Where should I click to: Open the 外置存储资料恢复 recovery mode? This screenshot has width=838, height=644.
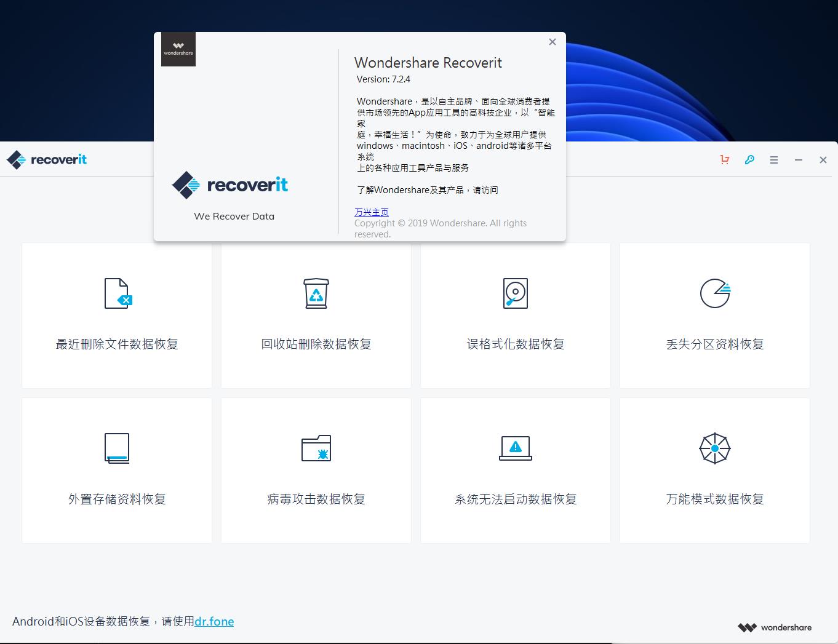point(116,470)
